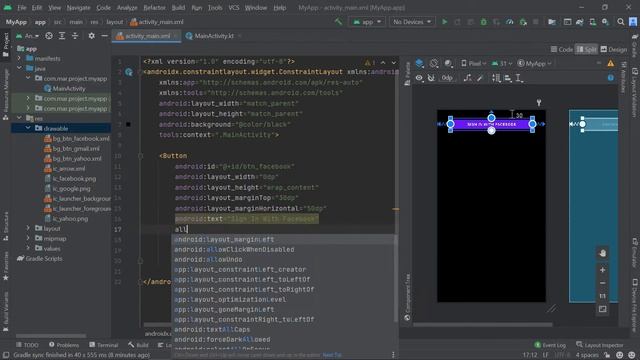
Task: Open the Navigate menu
Action: tap(78, 7)
